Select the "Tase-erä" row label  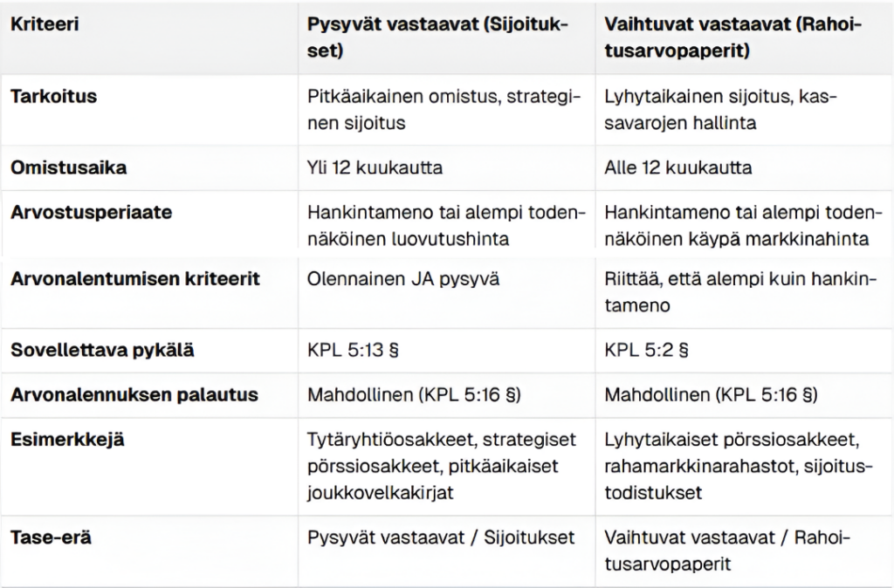pos(51,537)
